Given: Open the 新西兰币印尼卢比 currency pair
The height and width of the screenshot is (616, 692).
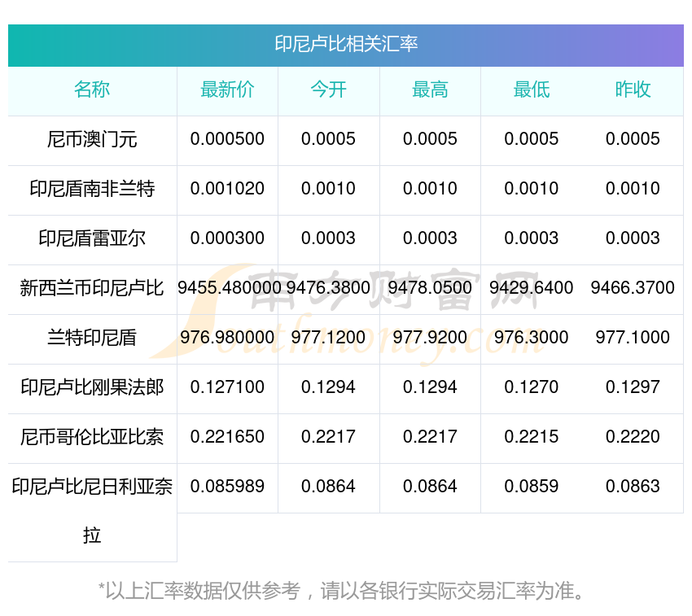Looking at the screenshot, I should tap(92, 288).
